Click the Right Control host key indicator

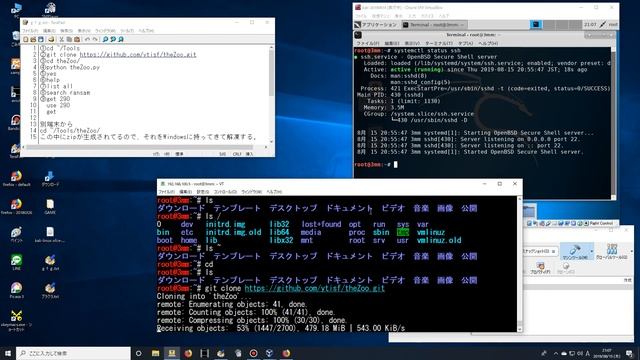click(x=601, y=223)
